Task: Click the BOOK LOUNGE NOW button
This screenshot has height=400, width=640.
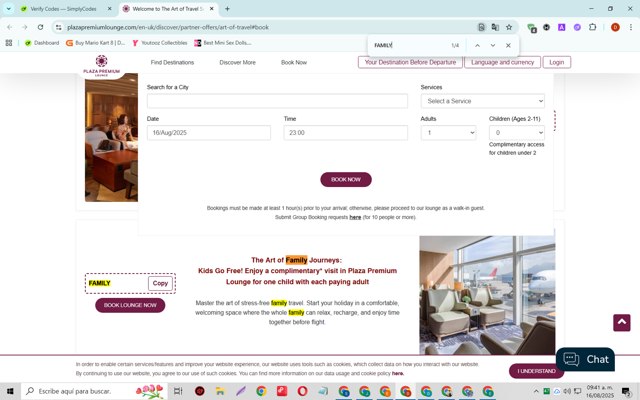Action: coord(130,305)
